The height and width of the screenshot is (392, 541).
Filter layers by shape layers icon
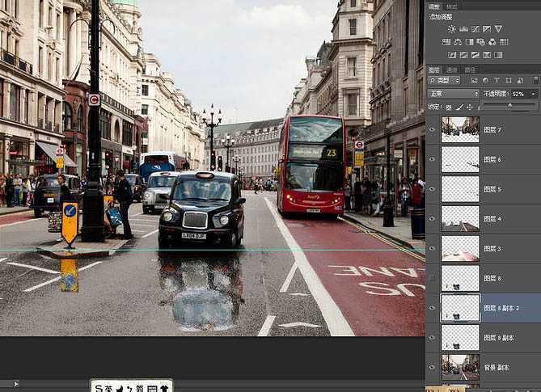[x=509, y=80]
